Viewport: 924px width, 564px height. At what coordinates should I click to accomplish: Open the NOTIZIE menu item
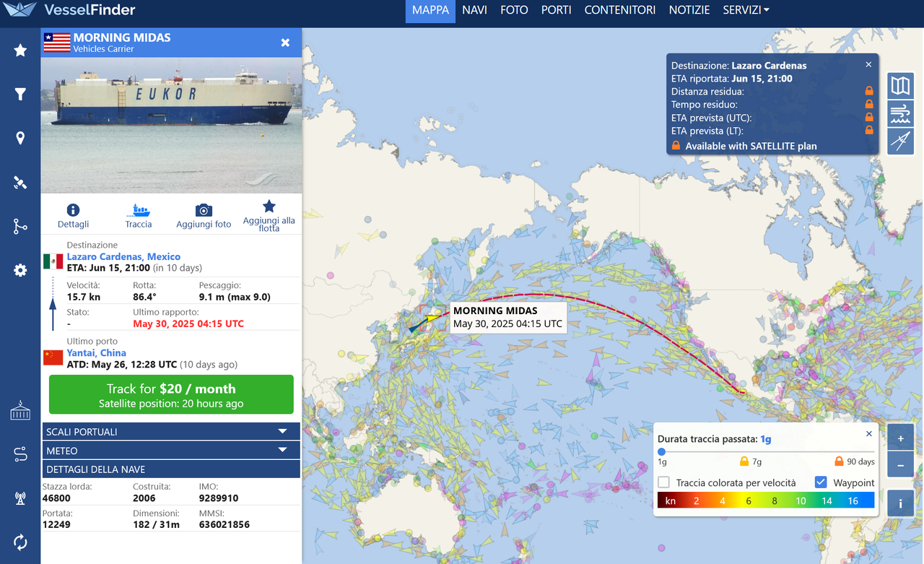point(689,10)
